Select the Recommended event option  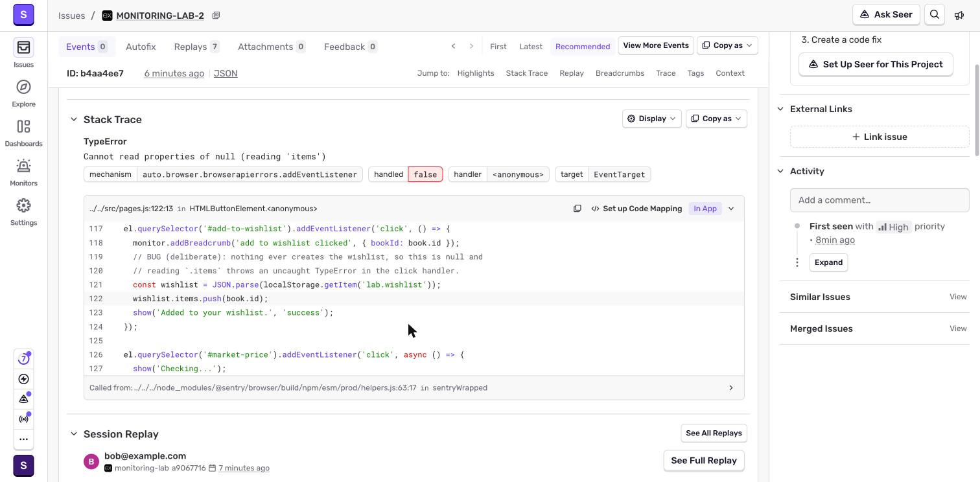[583, 47]
